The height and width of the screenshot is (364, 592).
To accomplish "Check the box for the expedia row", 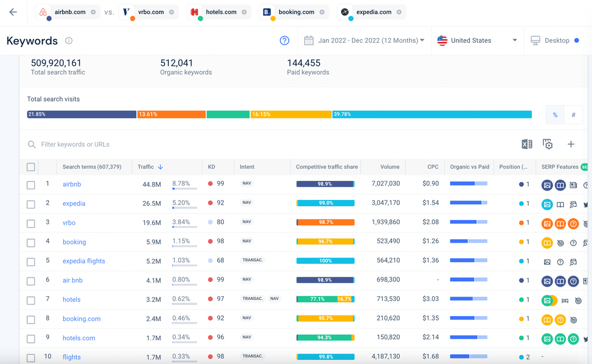I will pos(31,204).
